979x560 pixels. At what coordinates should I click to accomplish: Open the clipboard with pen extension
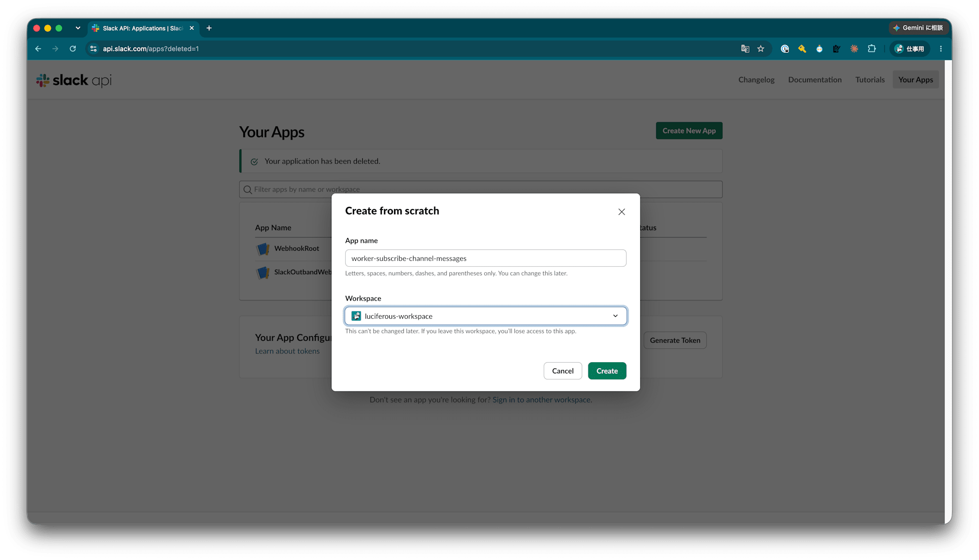(837, 48)
